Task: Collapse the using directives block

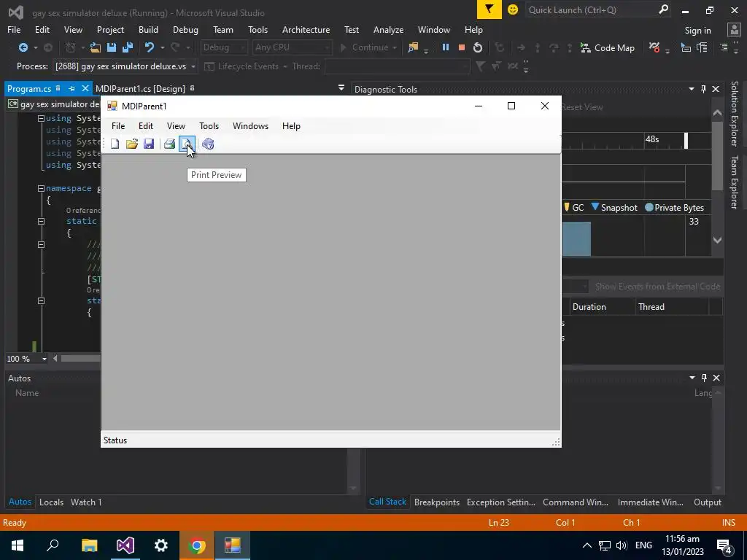Action: coord(41,118)
